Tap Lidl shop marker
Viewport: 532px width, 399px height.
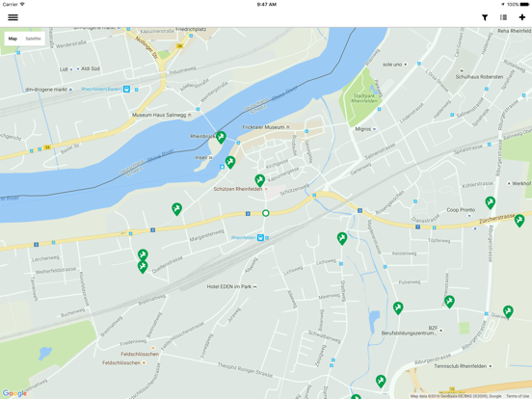[x=71, y=69]
